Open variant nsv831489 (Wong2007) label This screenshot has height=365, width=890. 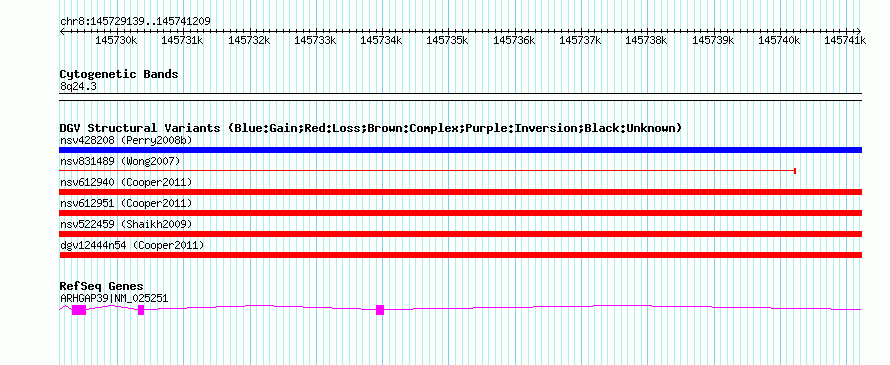[120, 161]
